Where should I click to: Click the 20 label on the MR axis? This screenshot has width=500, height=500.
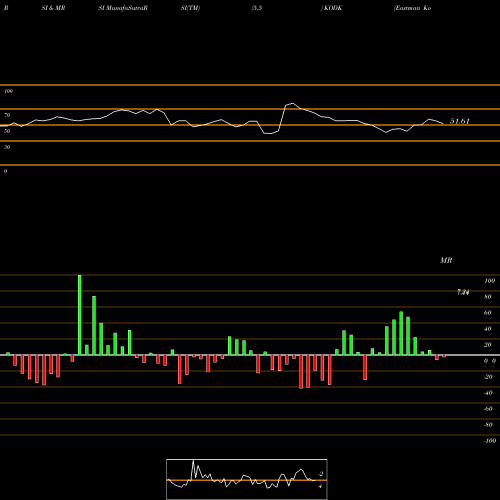488,345
